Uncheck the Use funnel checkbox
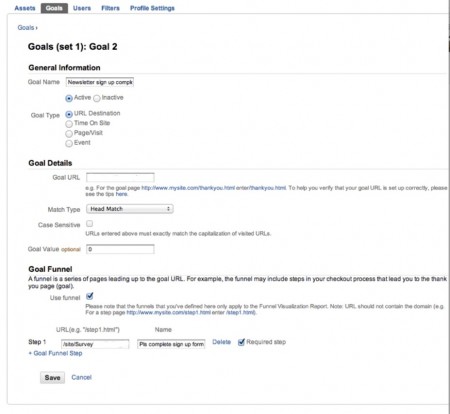The height and width of the screenshot is (414, 450). point(90,296)
